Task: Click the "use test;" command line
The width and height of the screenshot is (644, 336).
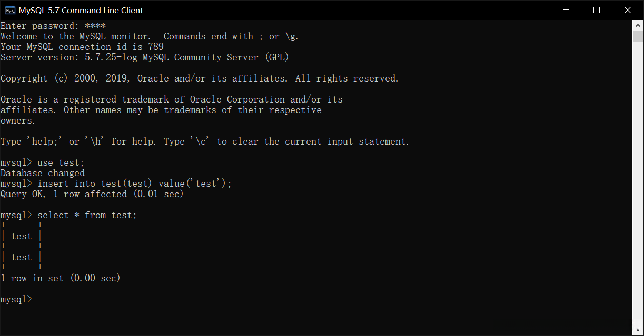Action: point(61,162)
